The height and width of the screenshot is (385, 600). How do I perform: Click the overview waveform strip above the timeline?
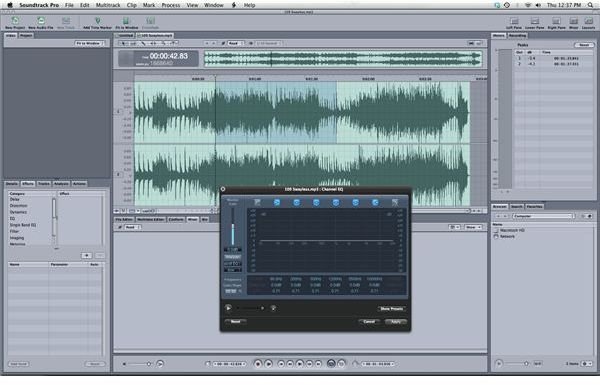pyautogui.click(x=343, y=59)
